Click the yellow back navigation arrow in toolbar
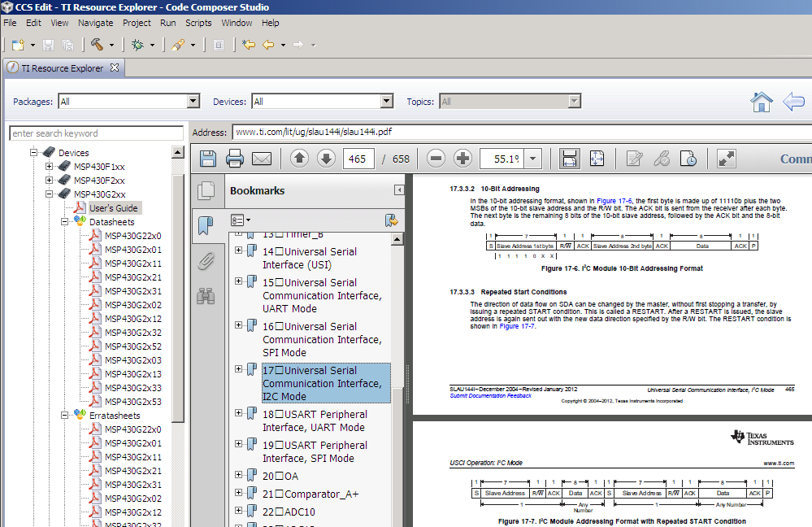Image resolution: width=812 pixels, height=527 pixels. (268, 45)
